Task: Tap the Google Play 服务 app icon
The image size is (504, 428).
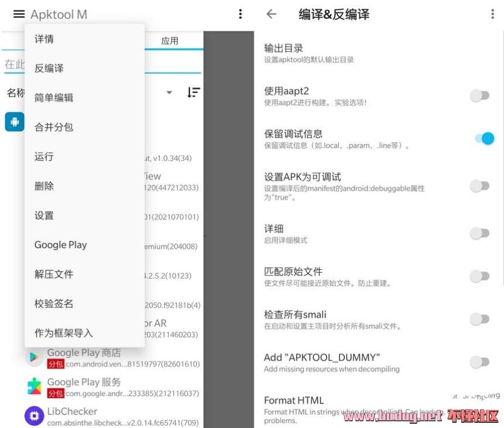Action: pos(34,386)
